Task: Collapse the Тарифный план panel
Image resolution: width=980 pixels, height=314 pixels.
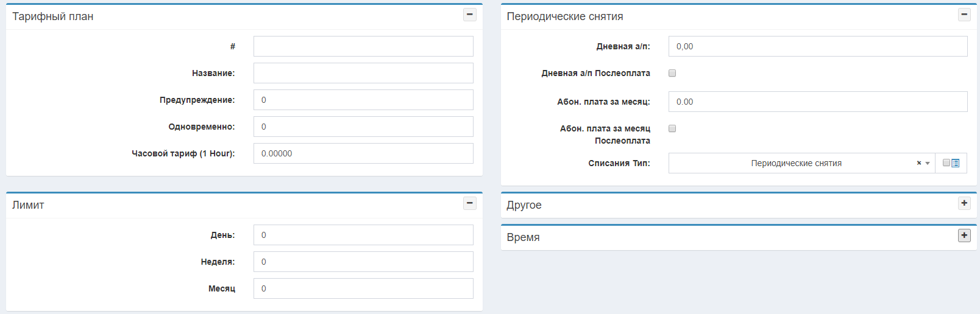Action: 469,15
